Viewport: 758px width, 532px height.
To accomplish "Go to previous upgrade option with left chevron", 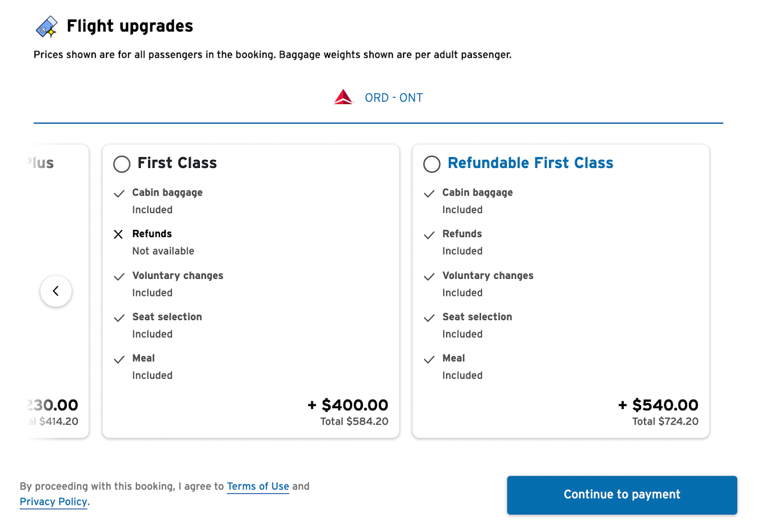I will 56,291.
